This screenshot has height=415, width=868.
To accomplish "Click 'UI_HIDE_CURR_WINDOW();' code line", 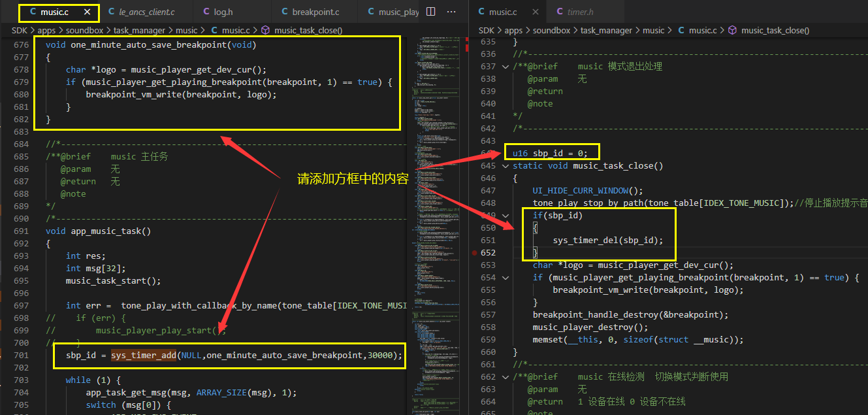I will 588,190.
